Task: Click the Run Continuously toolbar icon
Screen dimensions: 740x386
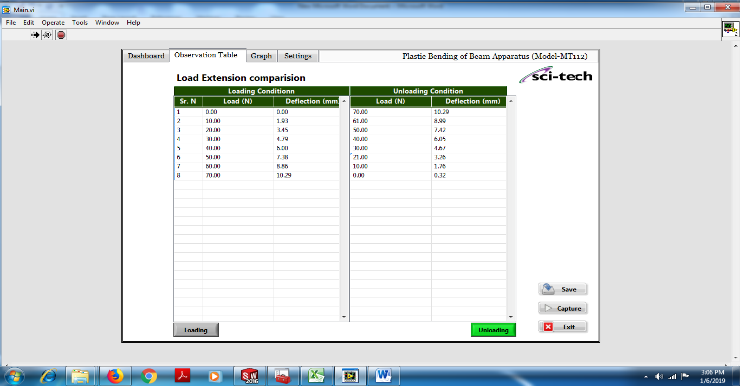Action: (x=47, y=35)
